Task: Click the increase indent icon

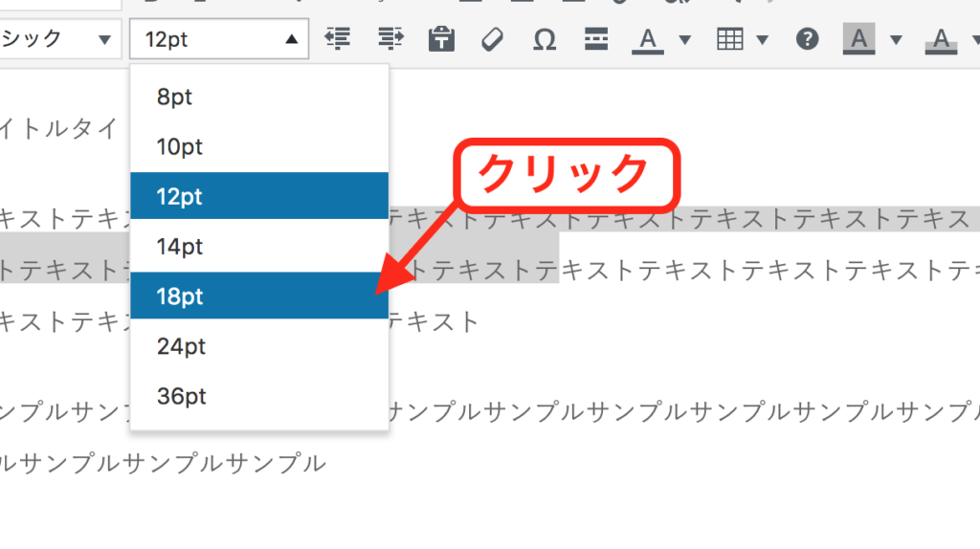Action: click(390, 39)
